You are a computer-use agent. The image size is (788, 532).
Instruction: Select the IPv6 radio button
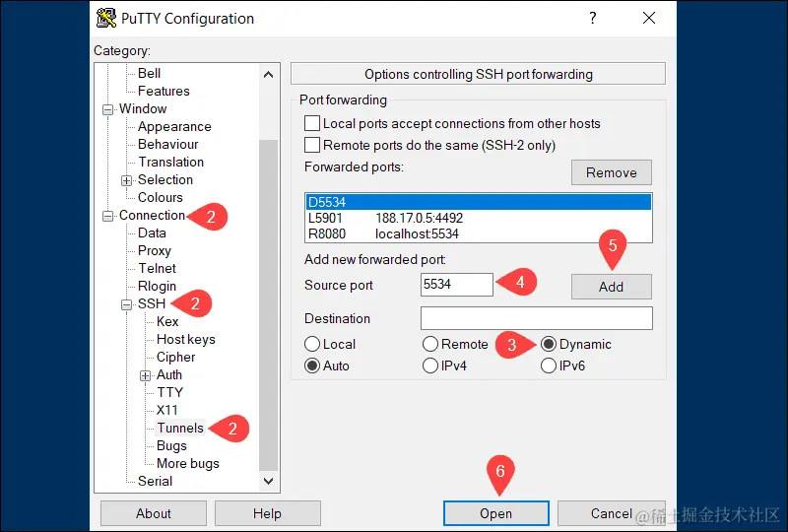(549, 366)
